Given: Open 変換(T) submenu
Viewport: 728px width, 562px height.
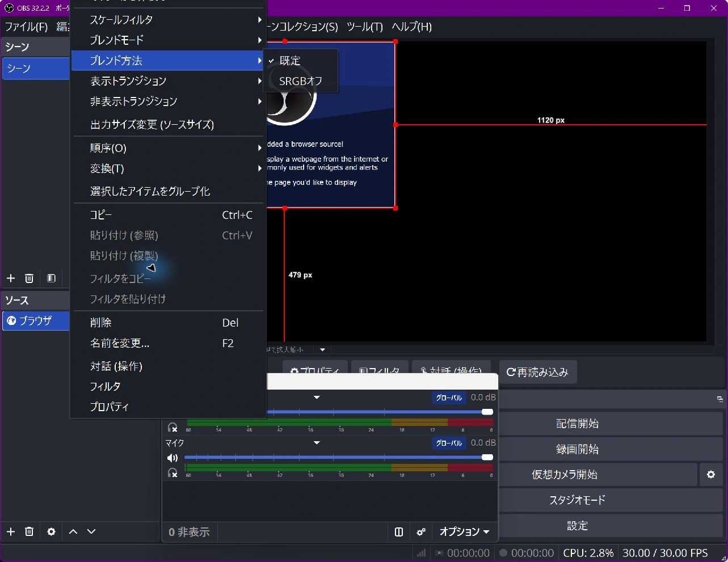Looking at the screenshot, I should [x=169, y=168].
